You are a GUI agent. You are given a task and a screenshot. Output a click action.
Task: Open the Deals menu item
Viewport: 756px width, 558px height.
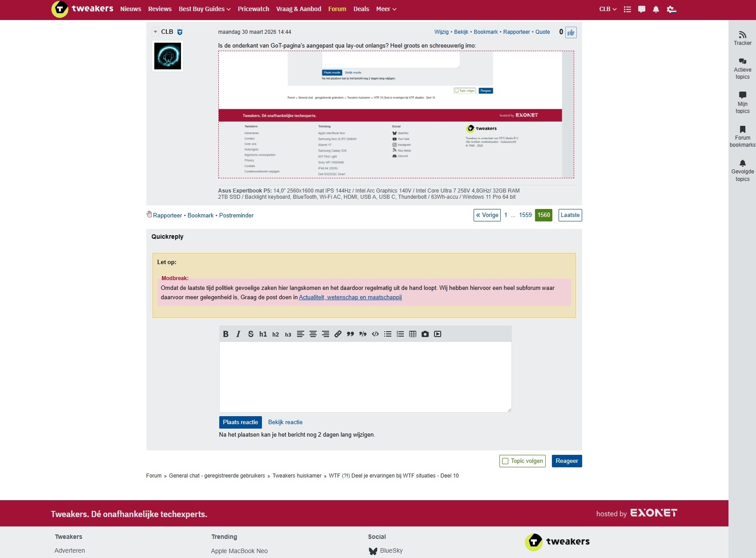pos(361,8)
